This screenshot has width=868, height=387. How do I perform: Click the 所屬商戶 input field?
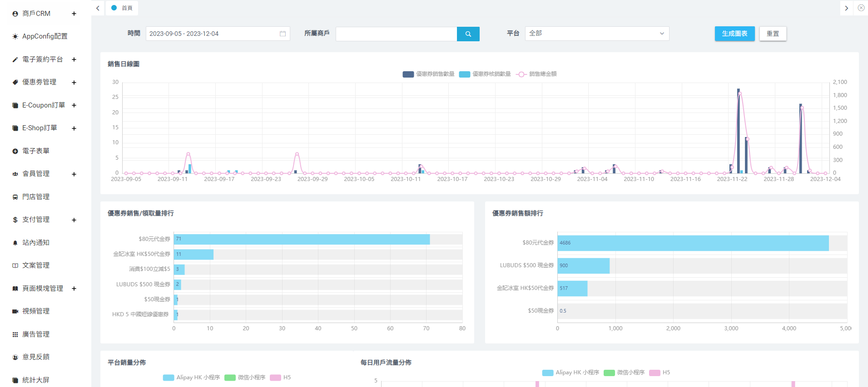(x=396, y=34)
